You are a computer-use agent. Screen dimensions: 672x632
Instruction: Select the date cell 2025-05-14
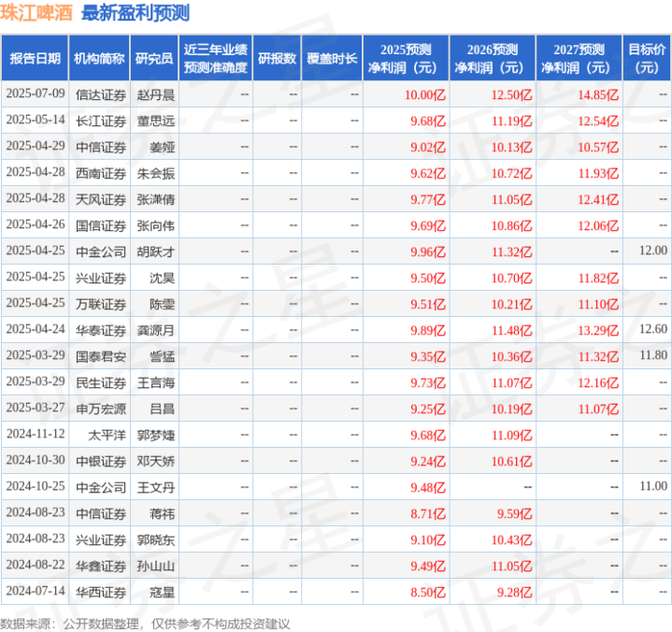36,120
